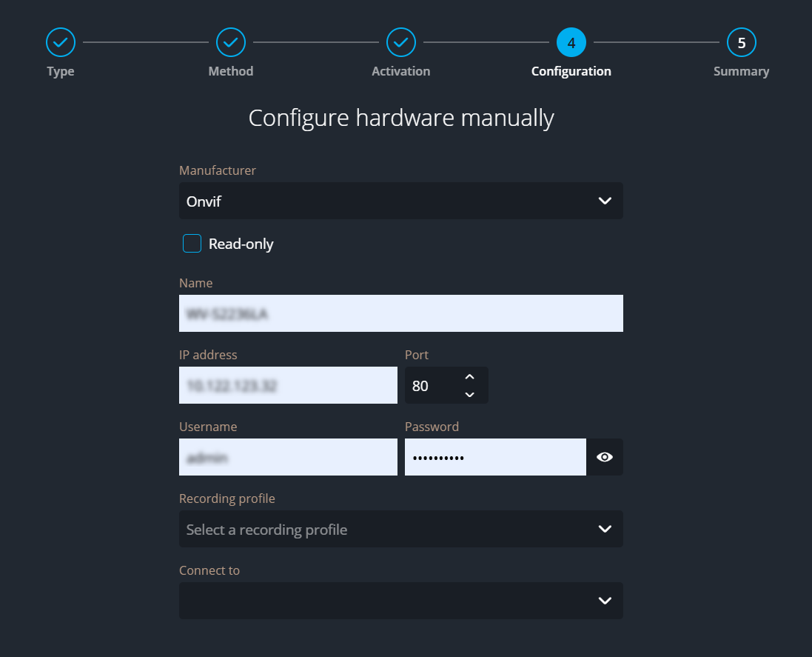Click the Method step checkmark icon

coord(231,43)
